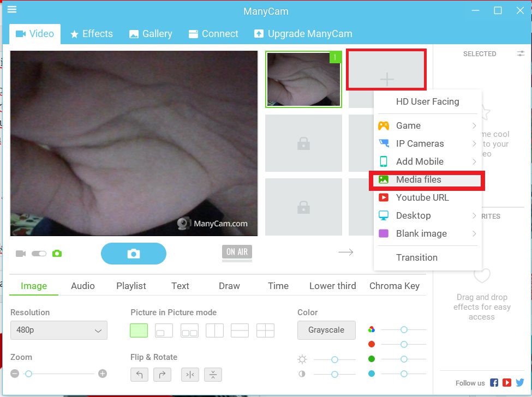Switch to the Gallery tab
Screen dimensions: 532x397
[x=151, y=34]
